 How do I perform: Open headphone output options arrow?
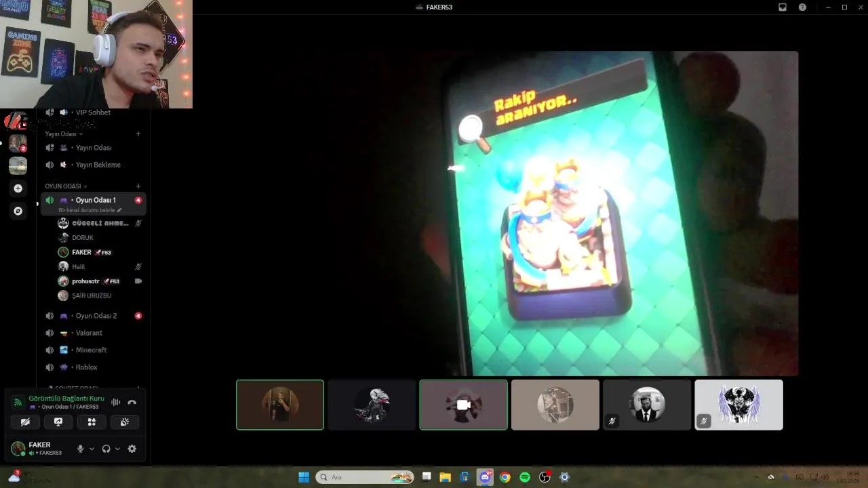click(117, 449)
